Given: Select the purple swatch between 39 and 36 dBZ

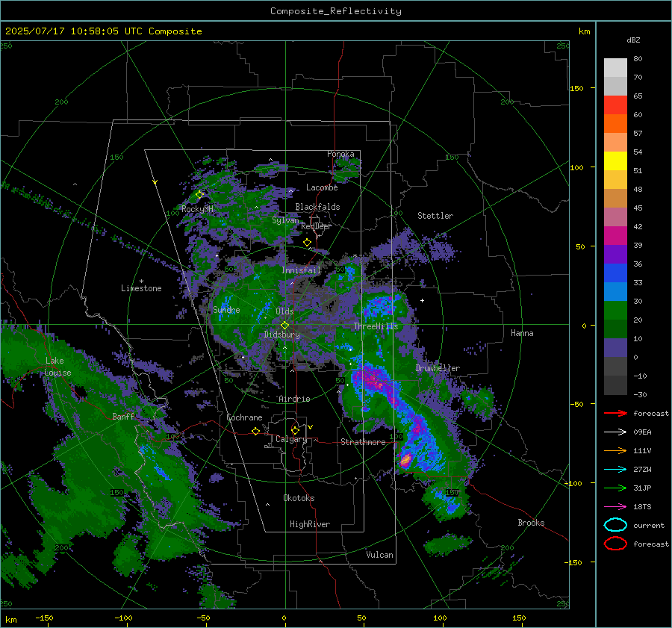Looking at the screenshot, I should (615, 255).
